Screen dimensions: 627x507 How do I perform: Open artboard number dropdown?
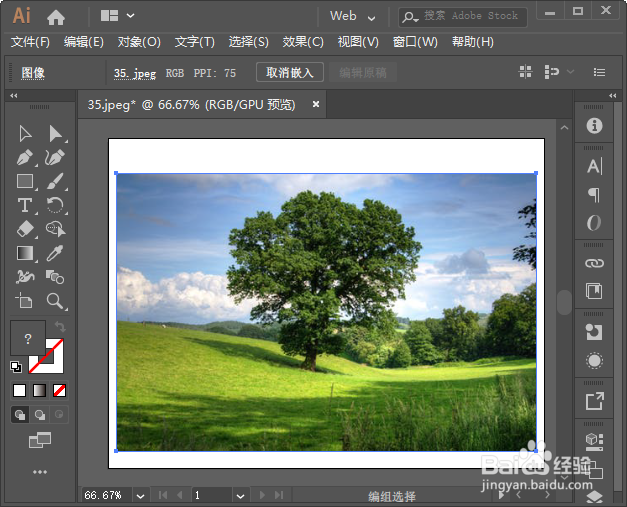[x=240, y=496]
